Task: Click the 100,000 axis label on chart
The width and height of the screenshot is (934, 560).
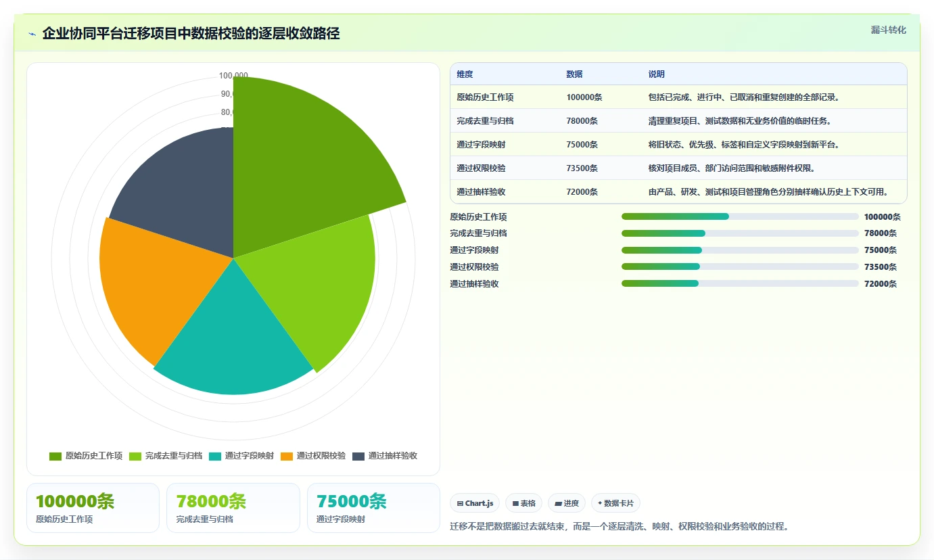Action: [x=233, y=76]
